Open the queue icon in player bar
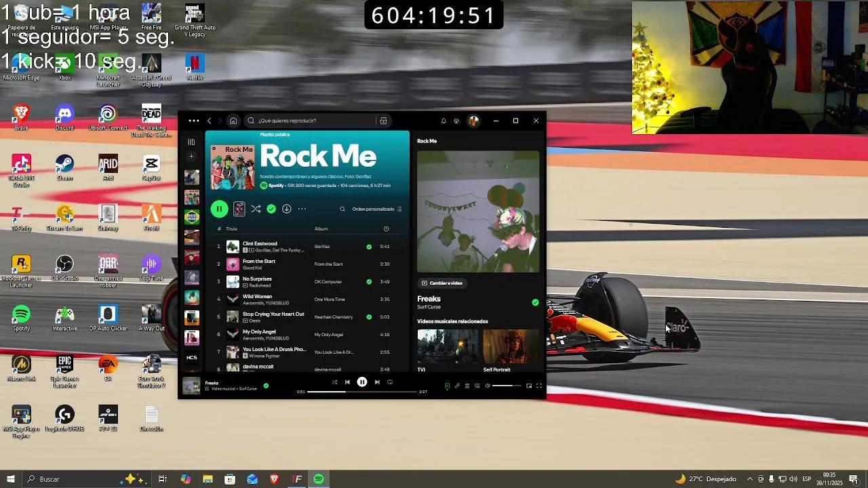The image size is (868, 488). click(467, 386)
